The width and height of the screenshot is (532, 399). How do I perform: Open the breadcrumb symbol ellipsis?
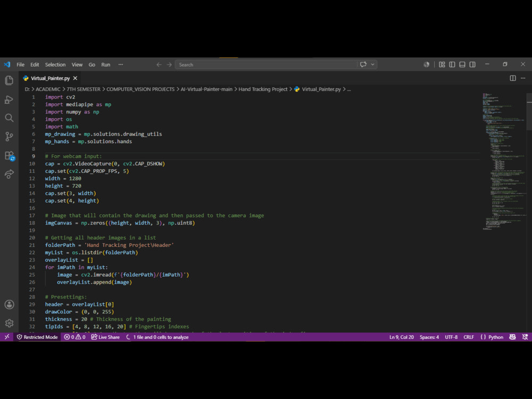[349, 89]
